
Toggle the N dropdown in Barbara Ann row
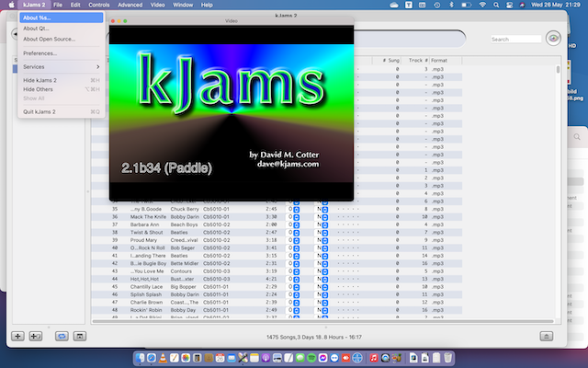pyautogui.click(x=323, y=224)
